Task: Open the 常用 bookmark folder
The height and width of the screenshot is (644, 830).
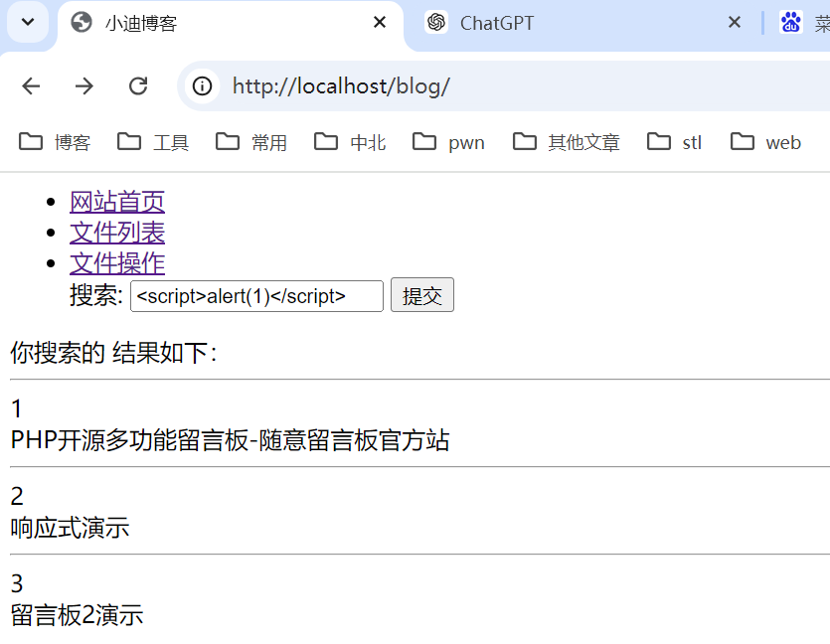Action: tap(251, 142)
